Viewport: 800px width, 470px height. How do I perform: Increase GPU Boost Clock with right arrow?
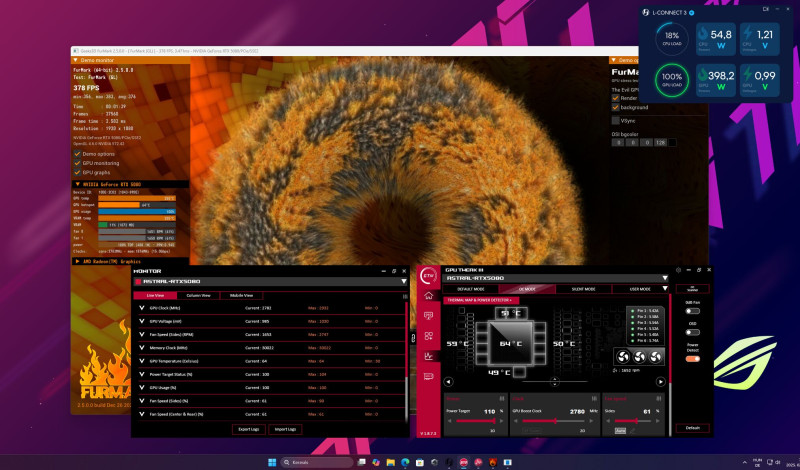pyautogui.click(x=592, y=421)
